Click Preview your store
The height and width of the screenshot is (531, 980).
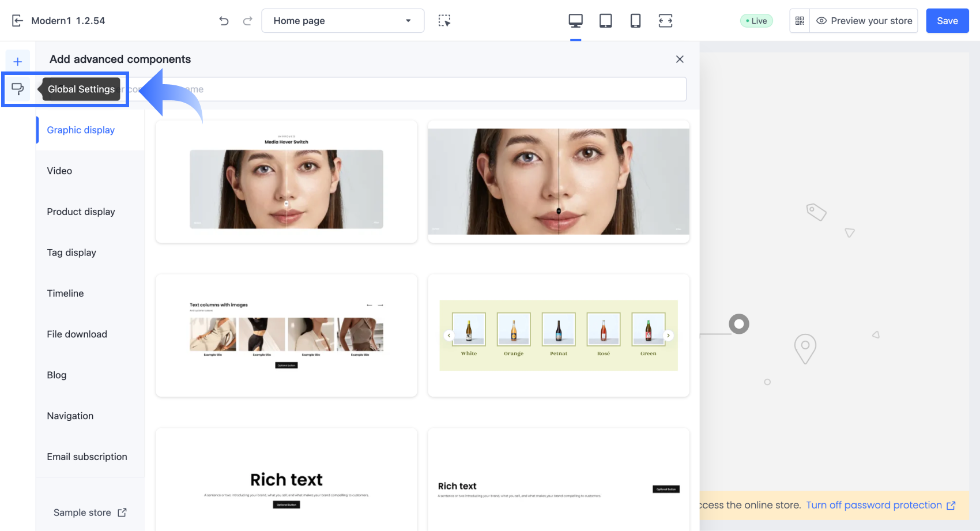click(x=864, y=21)
